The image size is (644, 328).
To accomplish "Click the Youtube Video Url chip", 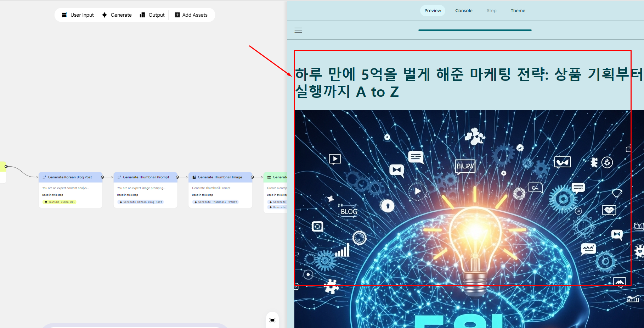I will [60, 202].
